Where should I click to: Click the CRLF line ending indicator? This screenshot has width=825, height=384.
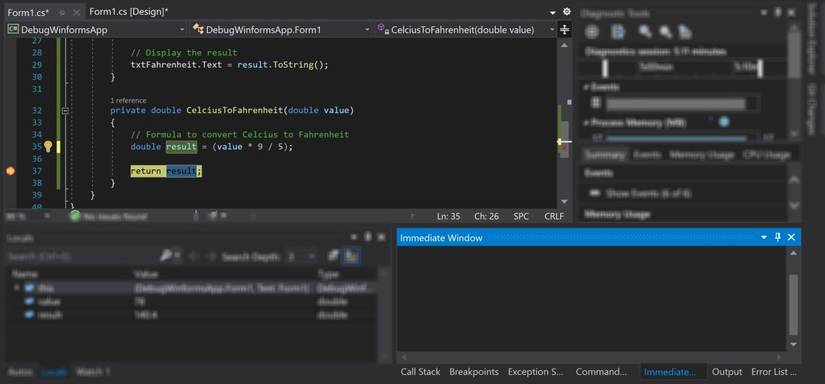coord(554,216)
